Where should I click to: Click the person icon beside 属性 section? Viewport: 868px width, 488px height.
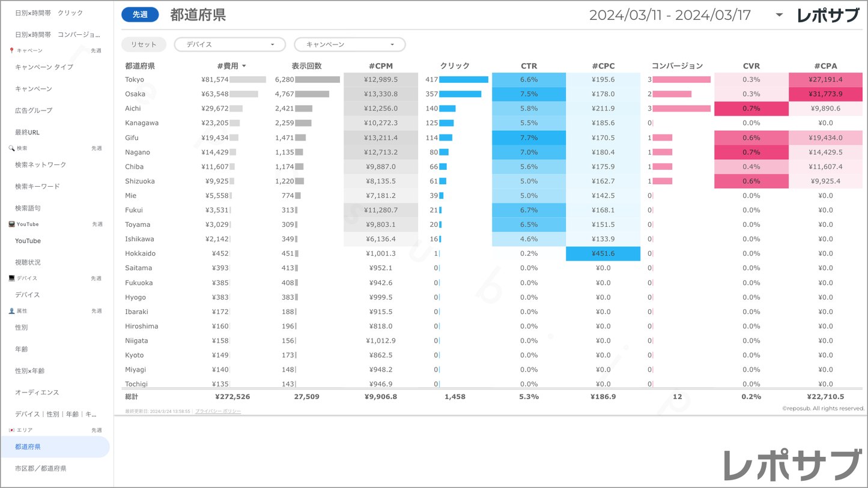tap(11, 311)
